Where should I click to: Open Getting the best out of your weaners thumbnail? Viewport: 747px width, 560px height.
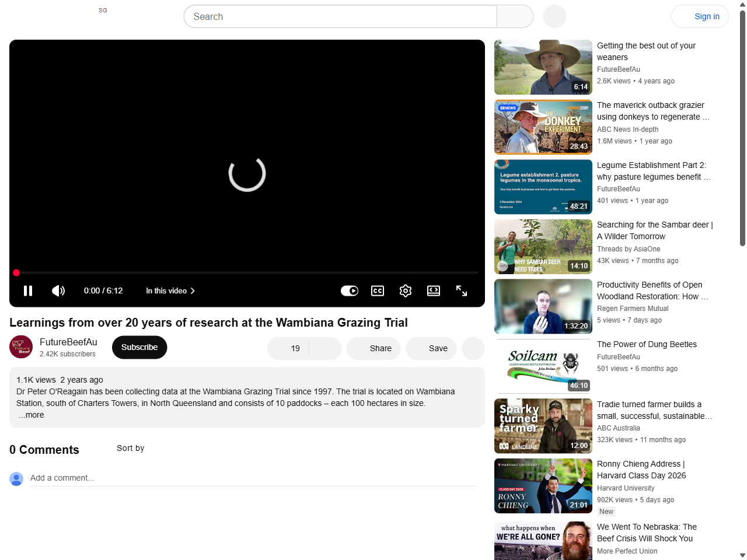pos(543,67)
